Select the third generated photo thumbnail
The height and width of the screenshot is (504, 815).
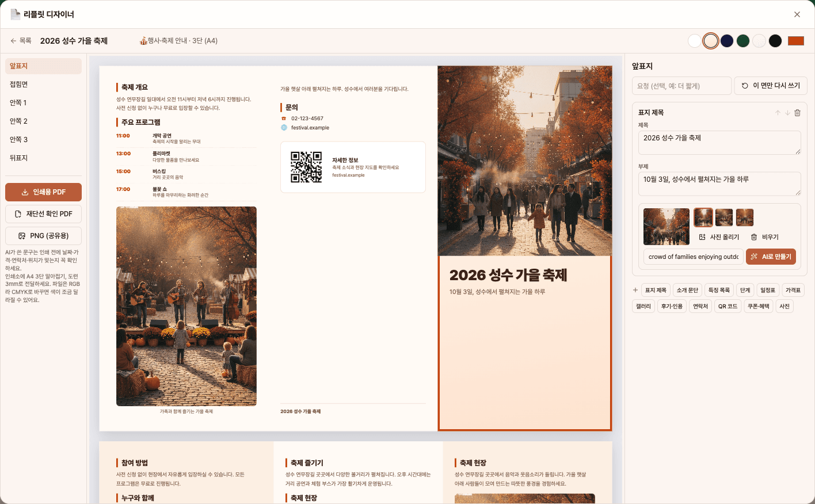coord(745,217)
